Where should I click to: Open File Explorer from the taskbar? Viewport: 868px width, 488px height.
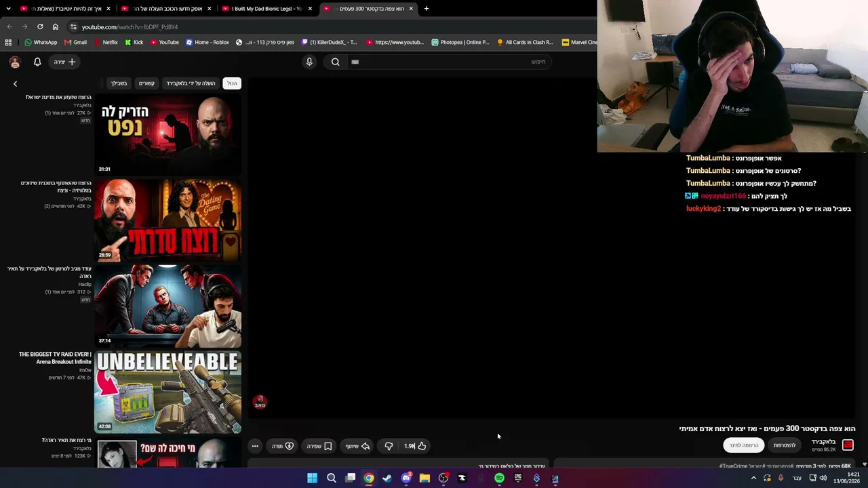pyautogui.click(x=425, y=478)
